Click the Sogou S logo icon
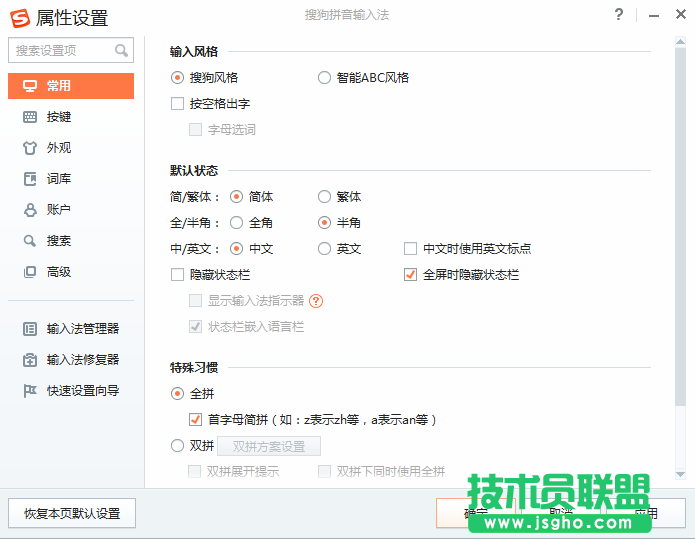Screen dimensions: 695x539 [x=20, y=18]
